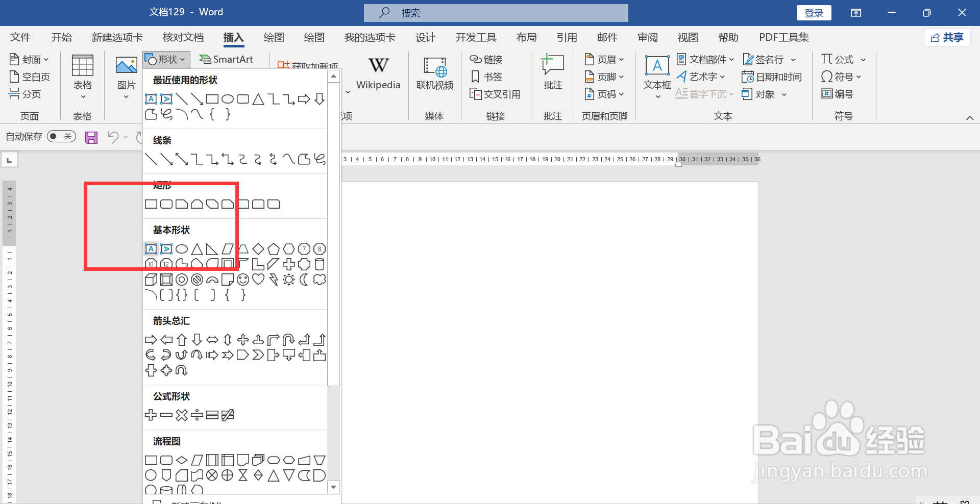
Task: Select the flowchart decision diamond shape
Action: [182, 460]
